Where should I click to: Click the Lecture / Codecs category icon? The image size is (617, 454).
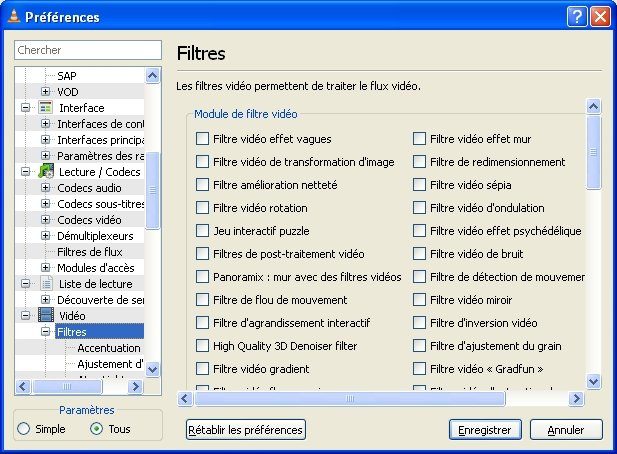[x=46, y=172]
